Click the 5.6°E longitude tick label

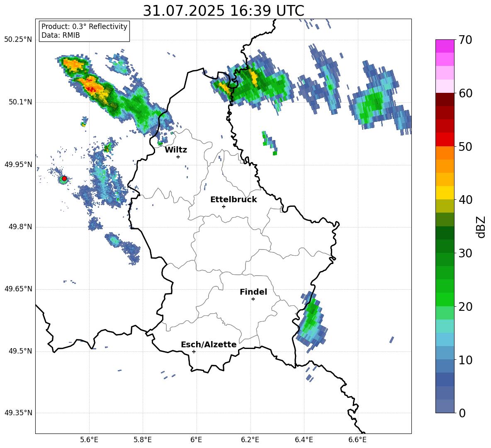point(89,440)
